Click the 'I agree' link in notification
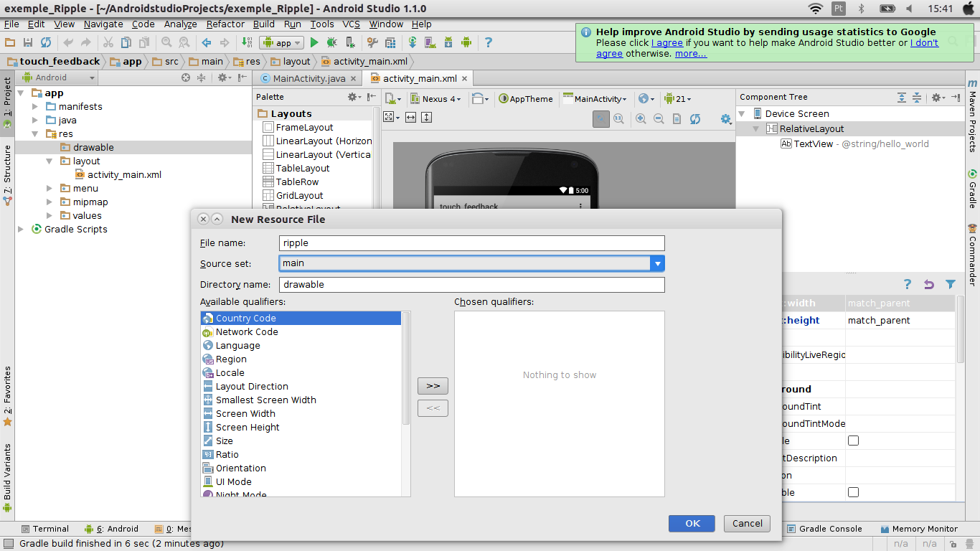The image size is (980, 551). [667, 43]
